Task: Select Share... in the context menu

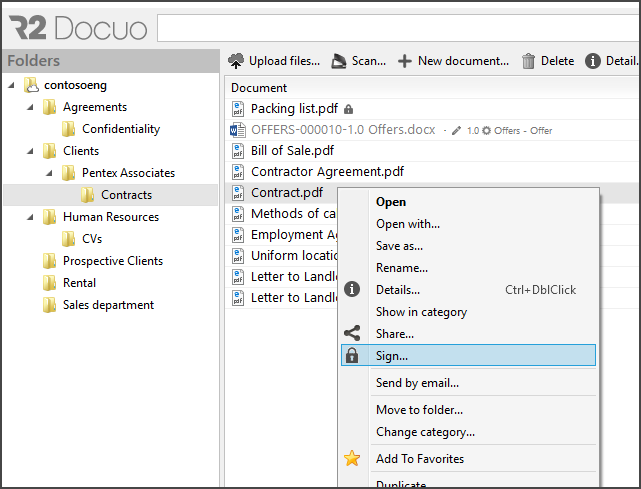Action: [x=394, y=334]
